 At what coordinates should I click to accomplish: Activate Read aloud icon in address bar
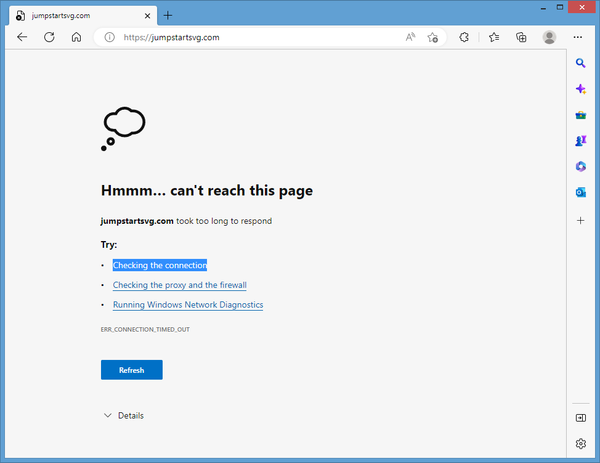coord(410,37)
